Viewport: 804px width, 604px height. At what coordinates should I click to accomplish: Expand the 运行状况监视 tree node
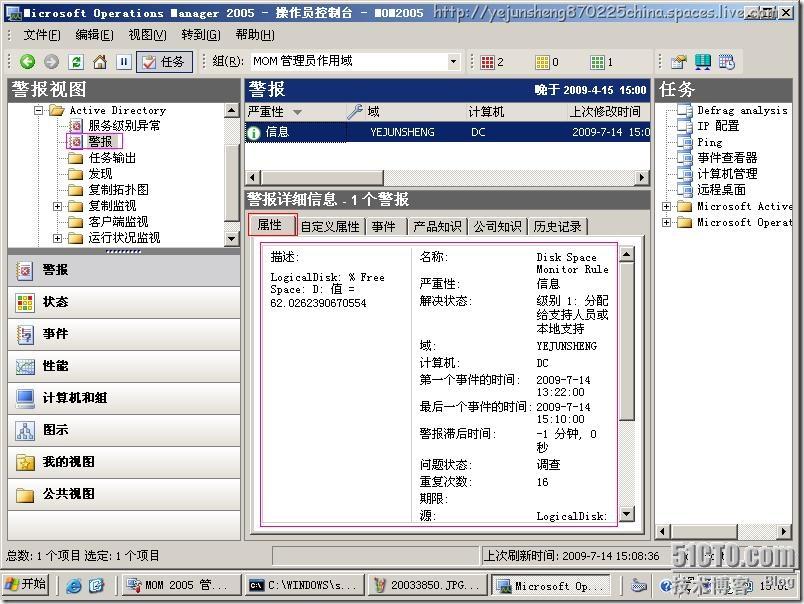coord(57,238)
